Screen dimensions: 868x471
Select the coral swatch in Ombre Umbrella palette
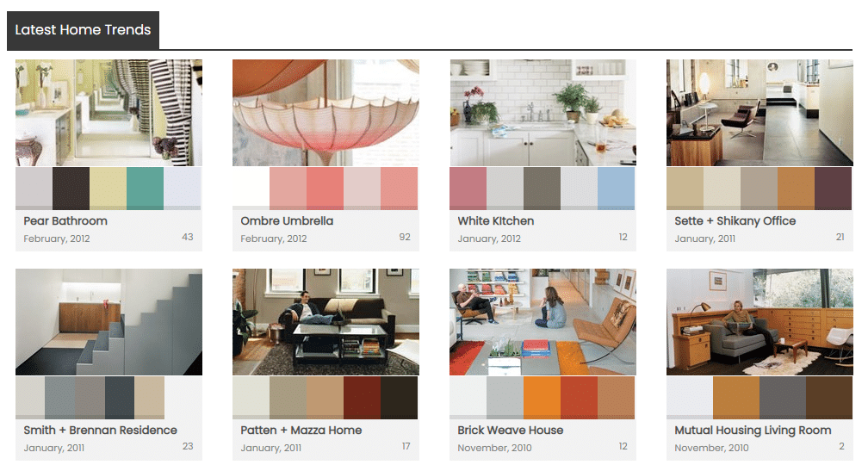click(x=325, y=189)
